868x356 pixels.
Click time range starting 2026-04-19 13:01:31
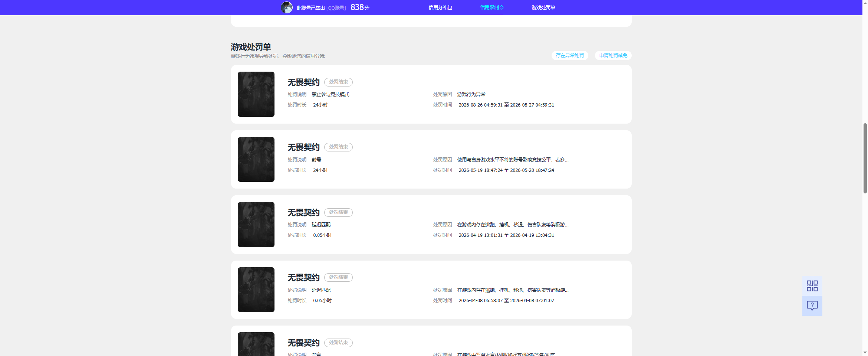click(x=506, y=235)
